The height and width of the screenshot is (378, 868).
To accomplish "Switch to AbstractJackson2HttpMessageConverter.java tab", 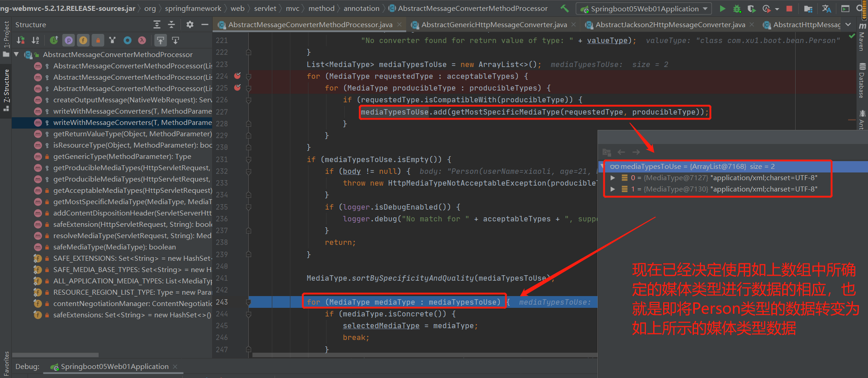I will pyautogui.click(x=670, y=24).
